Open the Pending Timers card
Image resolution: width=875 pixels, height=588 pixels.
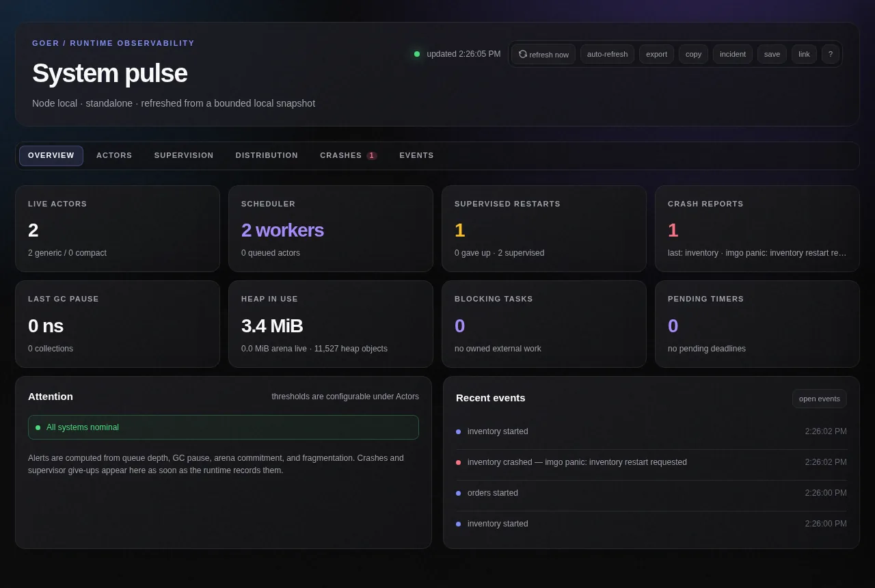[757, 324]
